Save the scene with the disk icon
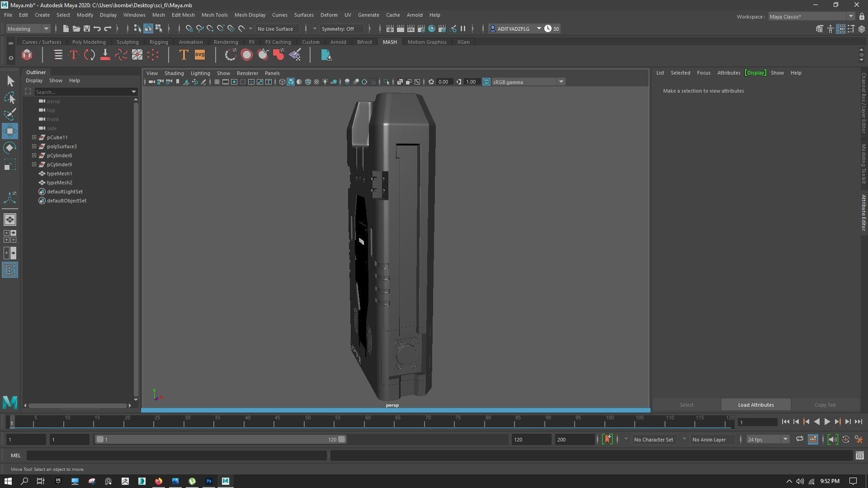Image resolution: width=868 pixels, height=488 pixels. (86, 28)
